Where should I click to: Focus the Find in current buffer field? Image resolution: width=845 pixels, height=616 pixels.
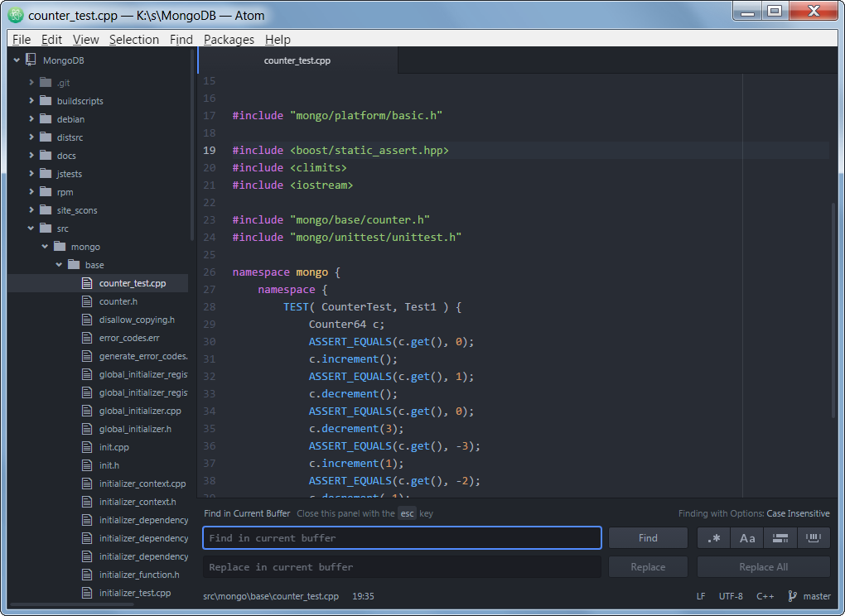click(402, 538)
